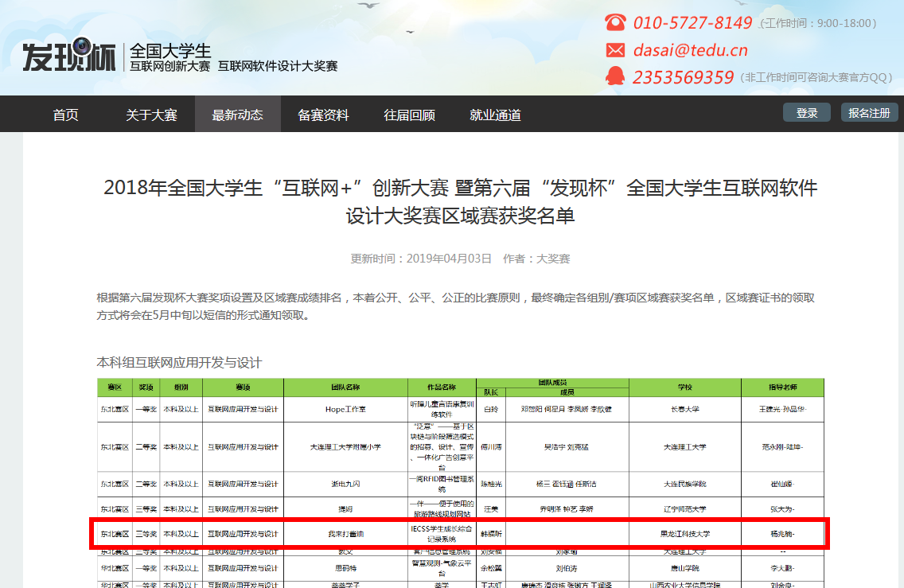Click the dasai@tedu.cn email address

pyautogui.click(x=690, y=50)
